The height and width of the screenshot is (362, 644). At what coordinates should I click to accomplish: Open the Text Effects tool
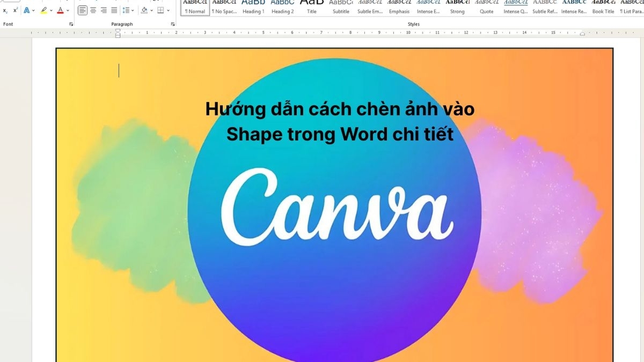click(x=27, y=10)
